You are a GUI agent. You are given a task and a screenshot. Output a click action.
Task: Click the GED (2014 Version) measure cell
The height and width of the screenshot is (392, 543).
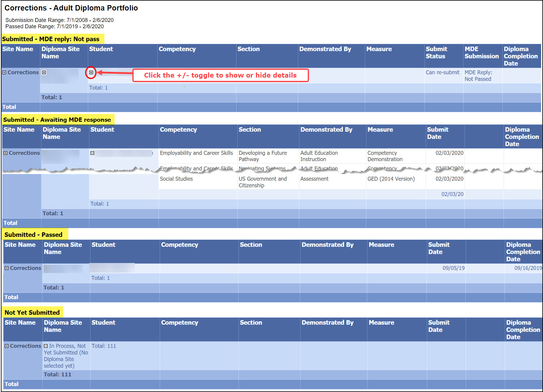(x=391, y=179)
